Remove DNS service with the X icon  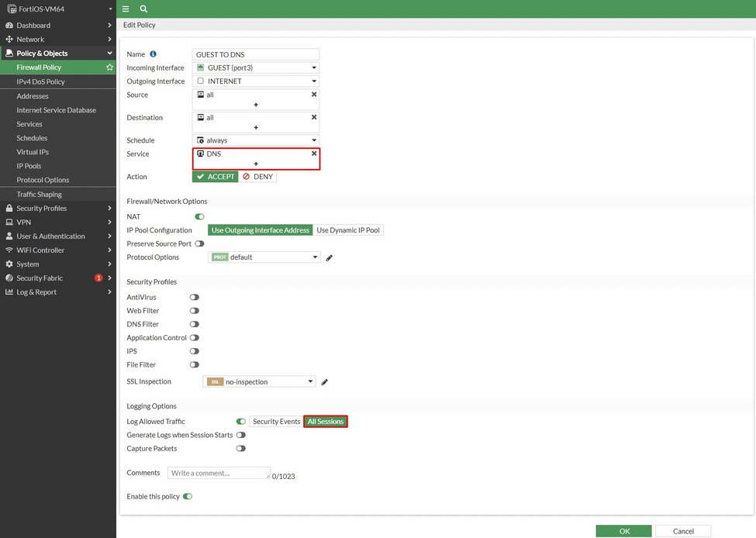click(x=314, y=153)
